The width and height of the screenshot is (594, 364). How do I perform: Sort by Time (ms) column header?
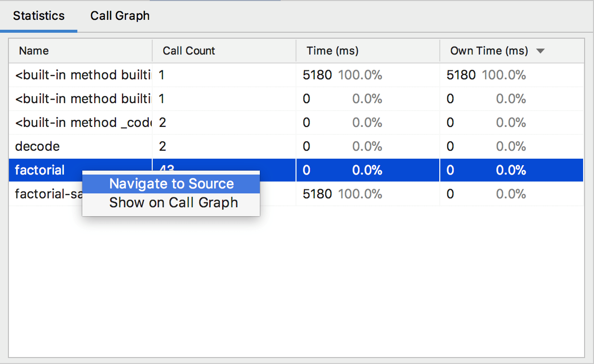coord(332,51)
